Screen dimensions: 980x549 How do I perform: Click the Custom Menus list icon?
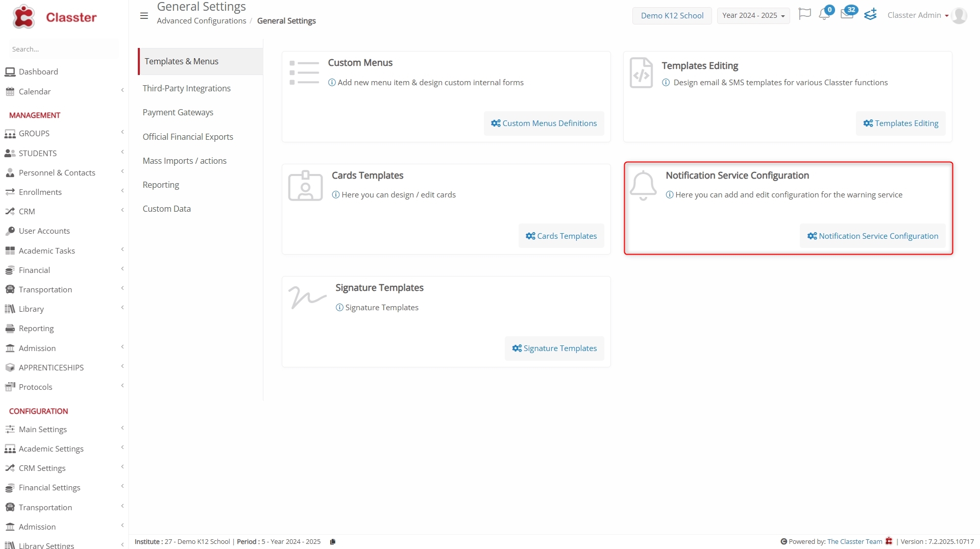(x=304, y=72)
